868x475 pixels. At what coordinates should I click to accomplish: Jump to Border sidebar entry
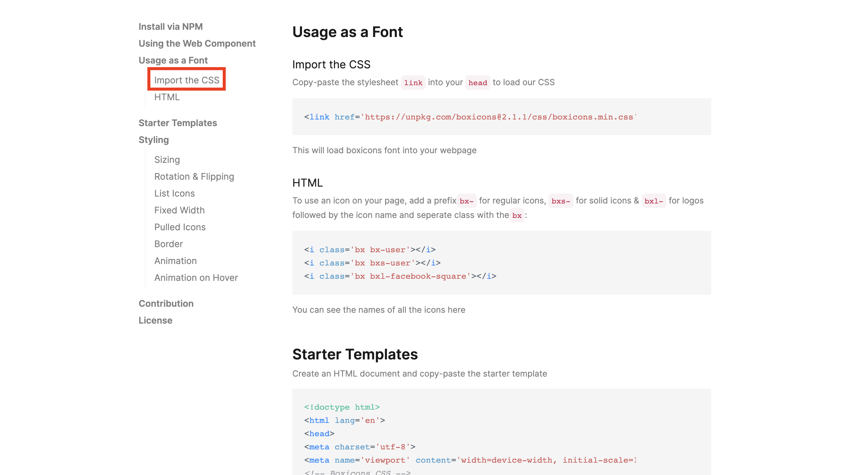pos(168,244)
